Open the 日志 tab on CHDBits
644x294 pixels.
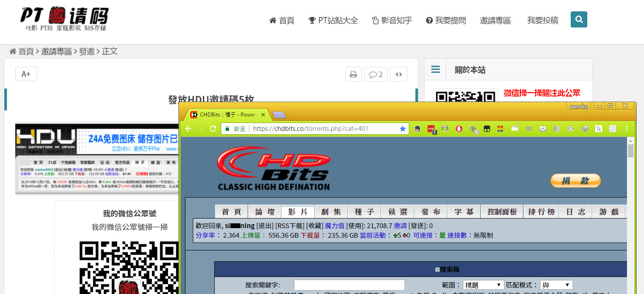[x=575, y=212]
